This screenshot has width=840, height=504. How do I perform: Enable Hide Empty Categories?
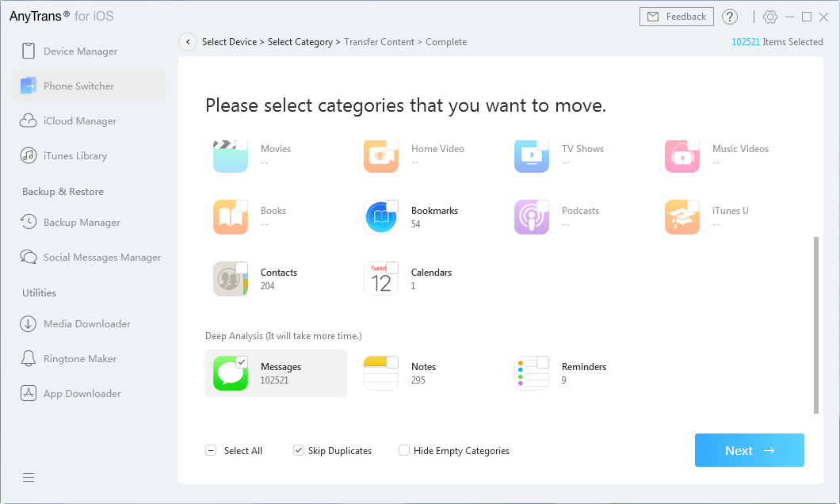pos(404,450)
